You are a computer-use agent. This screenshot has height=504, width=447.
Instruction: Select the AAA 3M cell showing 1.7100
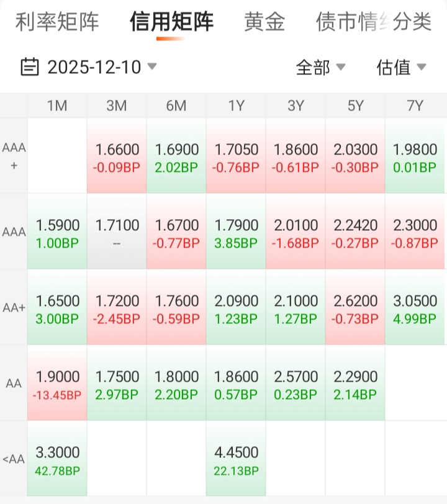click(117, 232)
